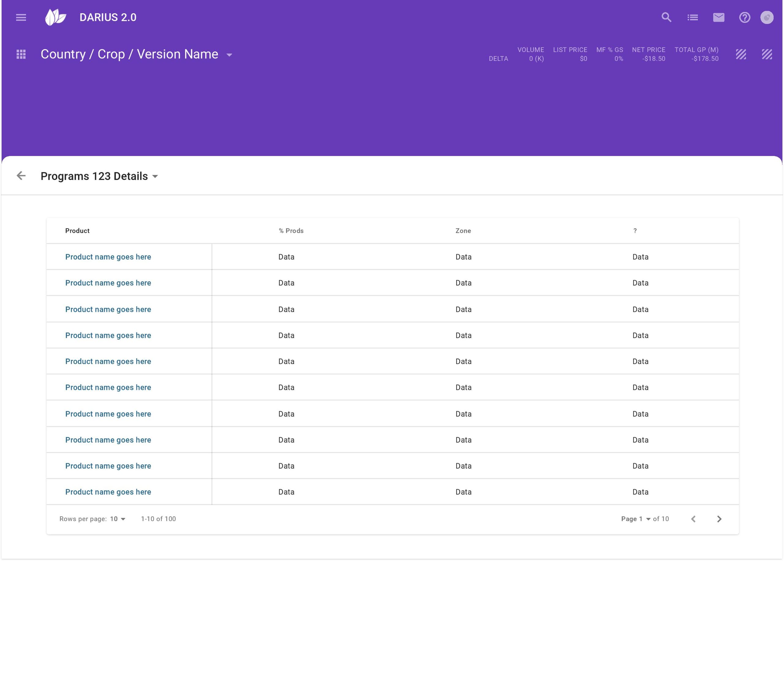Click the user avatar icon
This screenshot has height=675, width=784.
tap(767, 17)
